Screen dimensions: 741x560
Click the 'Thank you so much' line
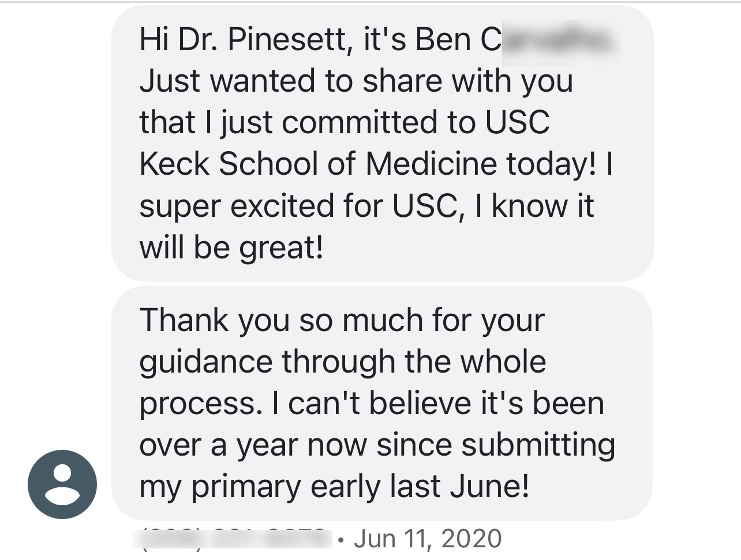point(342,320)
